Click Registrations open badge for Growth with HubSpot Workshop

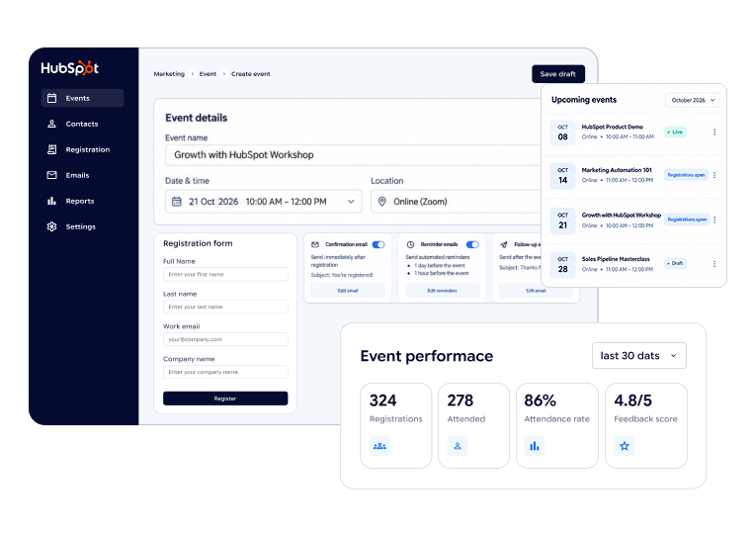click(687, 220)
